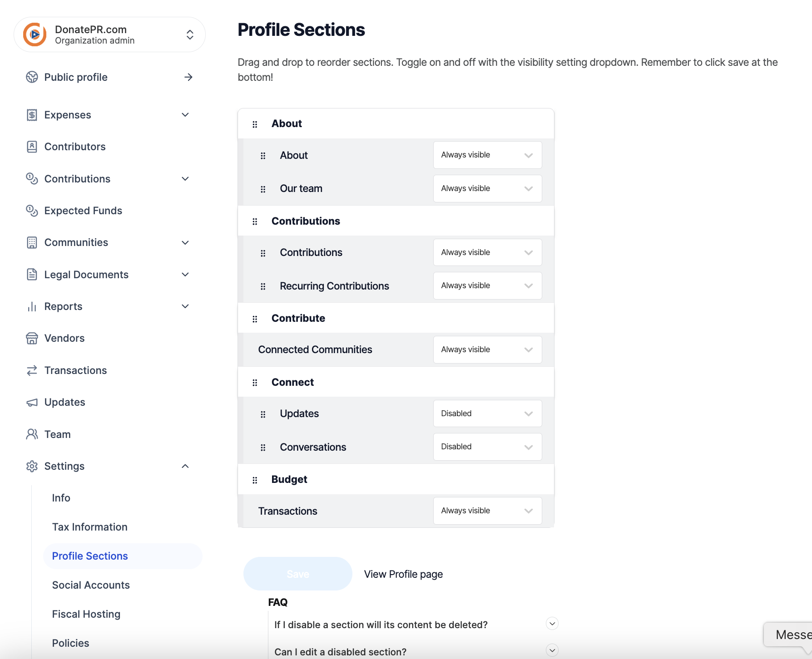Expand the Expenses sidebar menu

(185, 115)
